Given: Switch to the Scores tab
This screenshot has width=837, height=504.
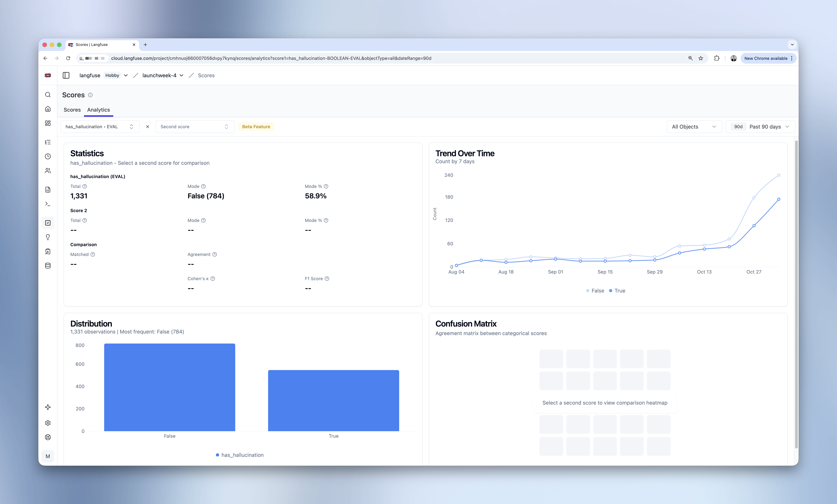Looking at the screenshot, I should 72,110.
